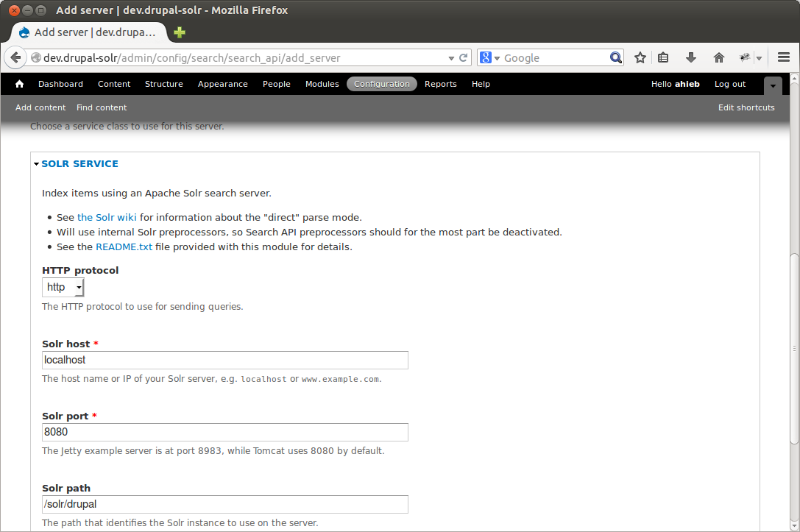Click the Solr port input field

[x=225, y=432]
